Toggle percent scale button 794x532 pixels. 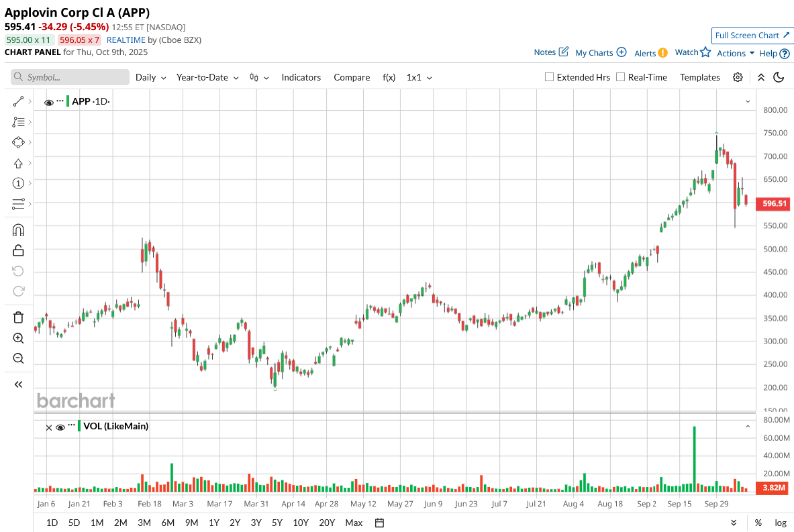(x=758, y=523)
